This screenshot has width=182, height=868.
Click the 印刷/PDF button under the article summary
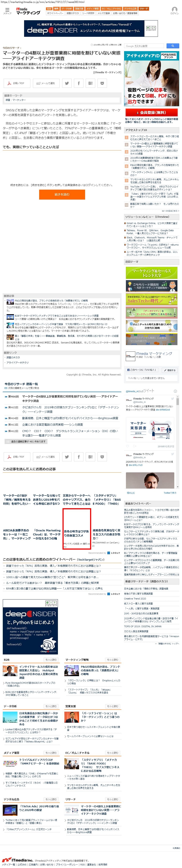(x=17, y=83)
